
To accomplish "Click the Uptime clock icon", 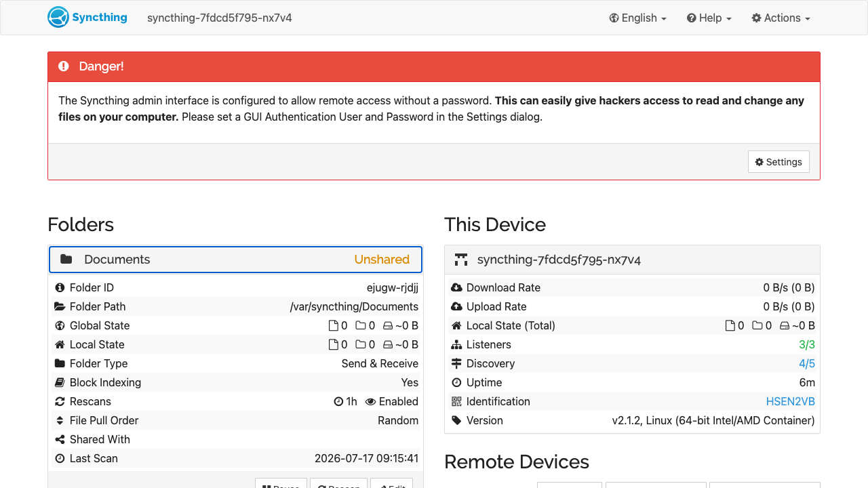I will [456, 382].
